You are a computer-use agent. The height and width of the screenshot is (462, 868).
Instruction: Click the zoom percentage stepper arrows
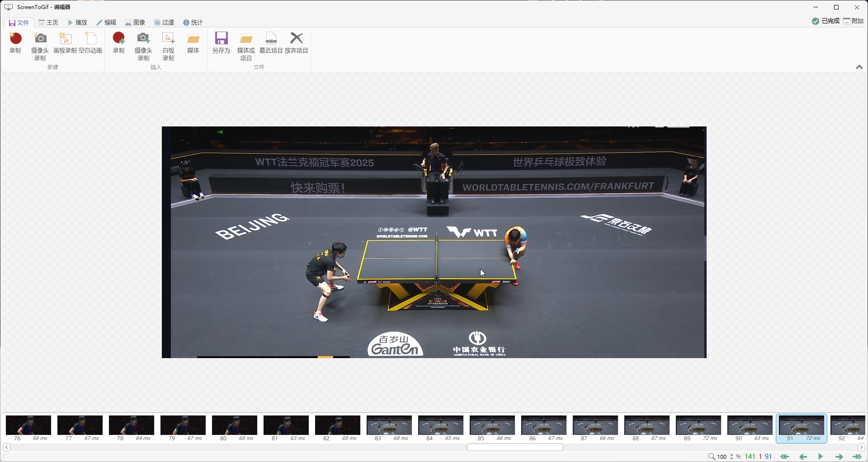point(731,457)
